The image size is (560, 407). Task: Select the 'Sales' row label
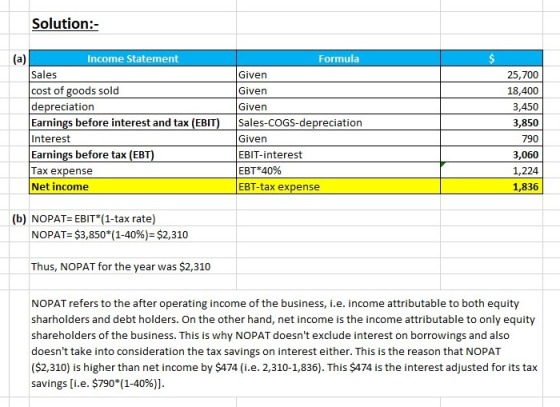coord(132,75)
